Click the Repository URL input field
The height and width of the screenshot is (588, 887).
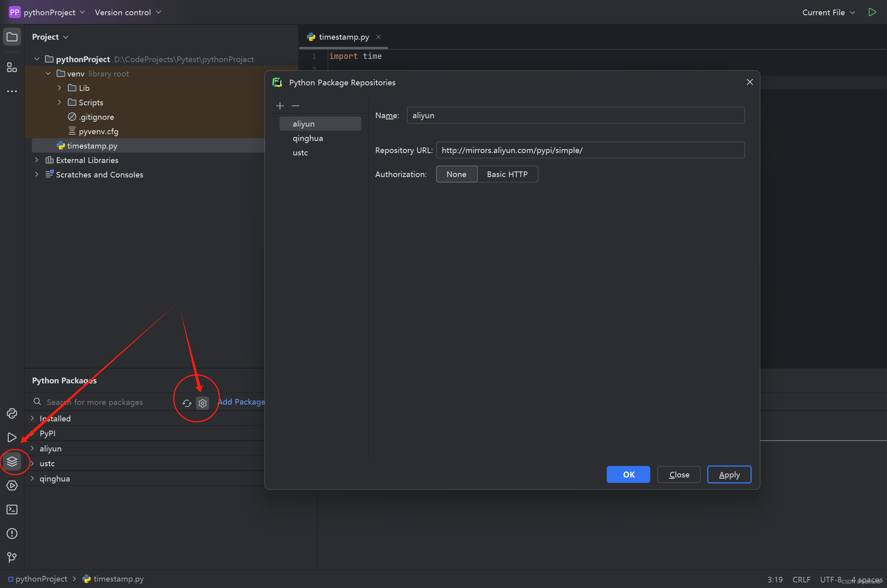point(590,150)
